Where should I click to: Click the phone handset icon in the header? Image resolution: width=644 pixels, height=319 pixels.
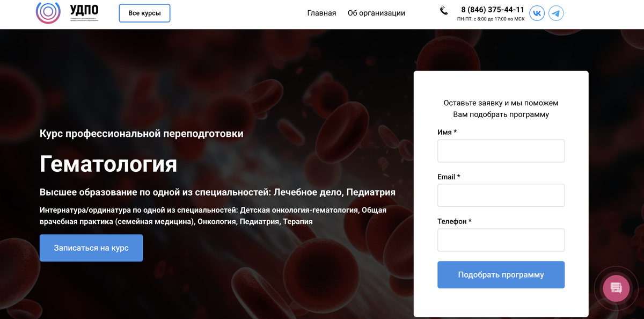click(443, 11)
